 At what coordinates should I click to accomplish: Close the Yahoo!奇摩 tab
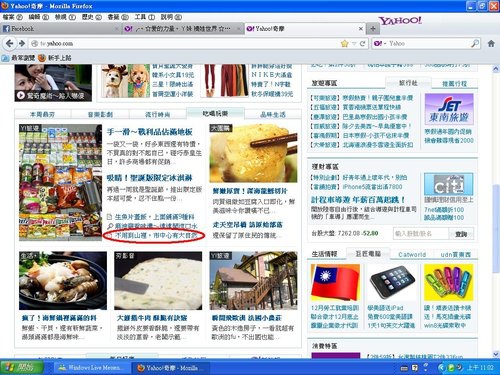click(361, 29)
